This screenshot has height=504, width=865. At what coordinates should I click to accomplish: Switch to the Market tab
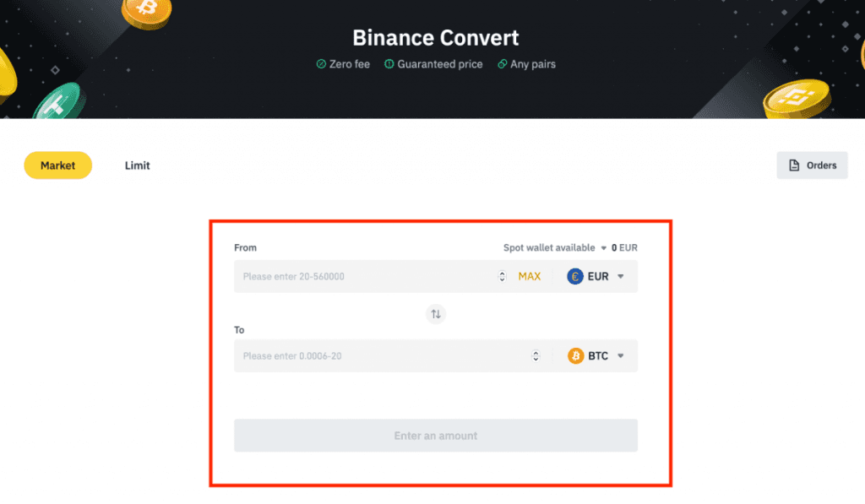click(57, 165)
